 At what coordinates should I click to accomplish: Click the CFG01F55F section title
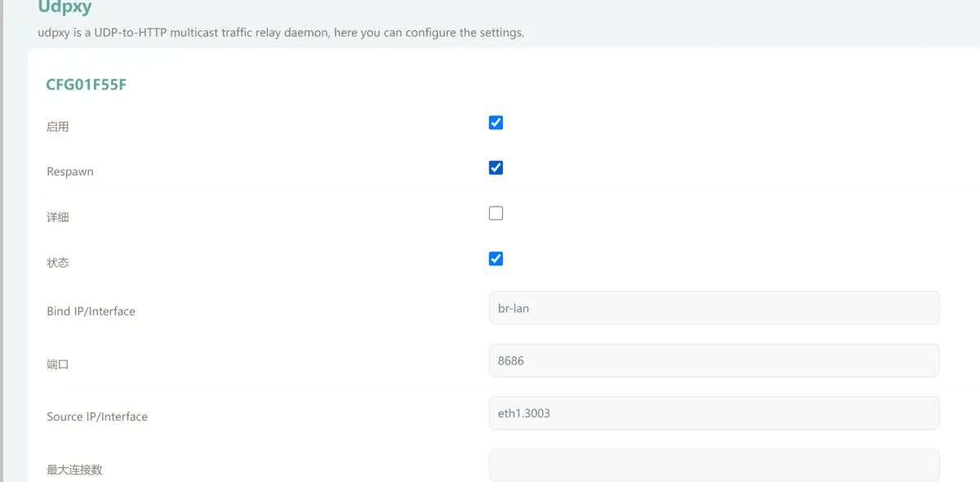[86, 84]
